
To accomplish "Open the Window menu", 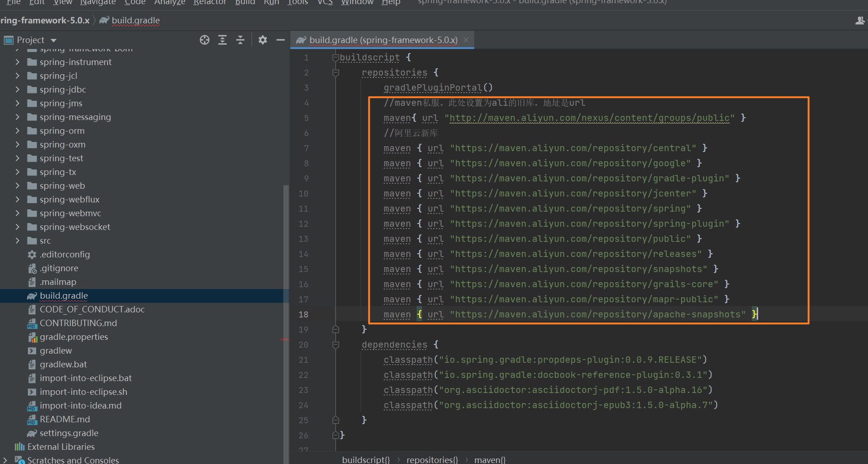I will tap(357, 2).
